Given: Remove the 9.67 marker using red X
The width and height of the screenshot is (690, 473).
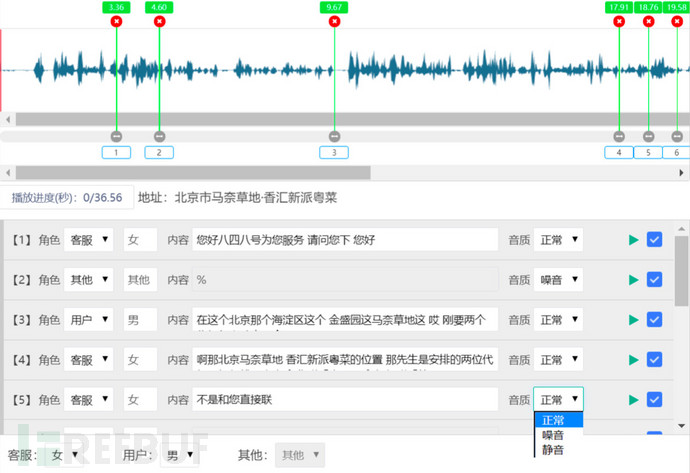Looking at the screenshot, I should tap(334, 21).
